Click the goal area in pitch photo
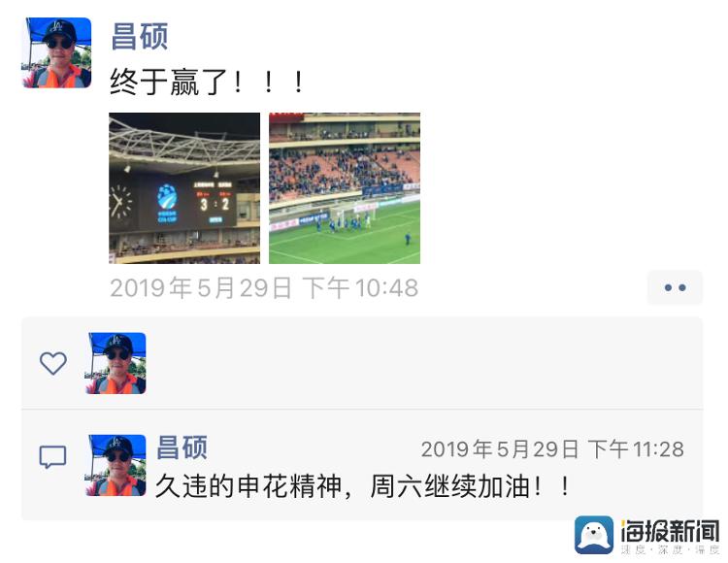 tap(350, 218)
